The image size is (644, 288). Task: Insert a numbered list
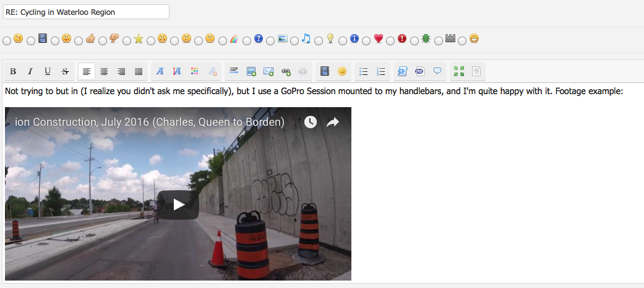click(381, 71)
